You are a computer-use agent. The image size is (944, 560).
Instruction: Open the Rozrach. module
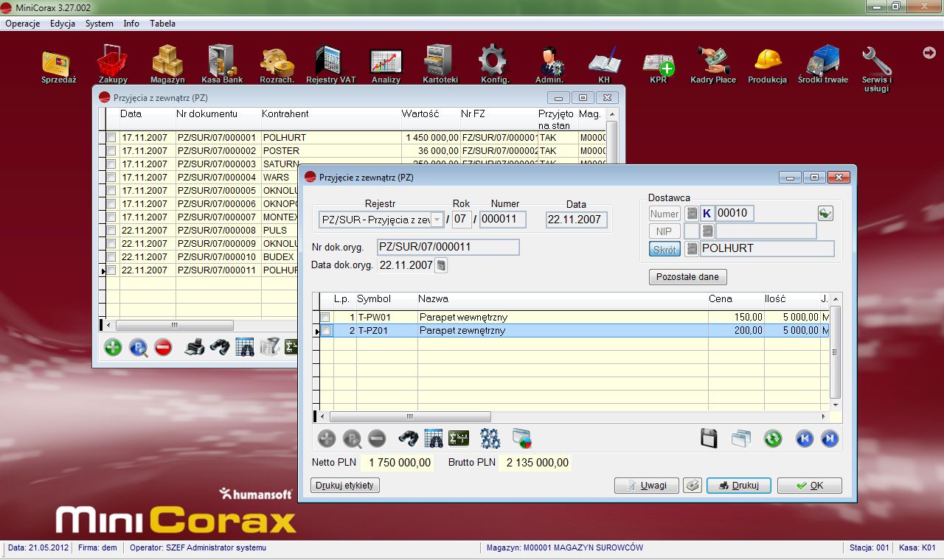[x=277, y=65]
